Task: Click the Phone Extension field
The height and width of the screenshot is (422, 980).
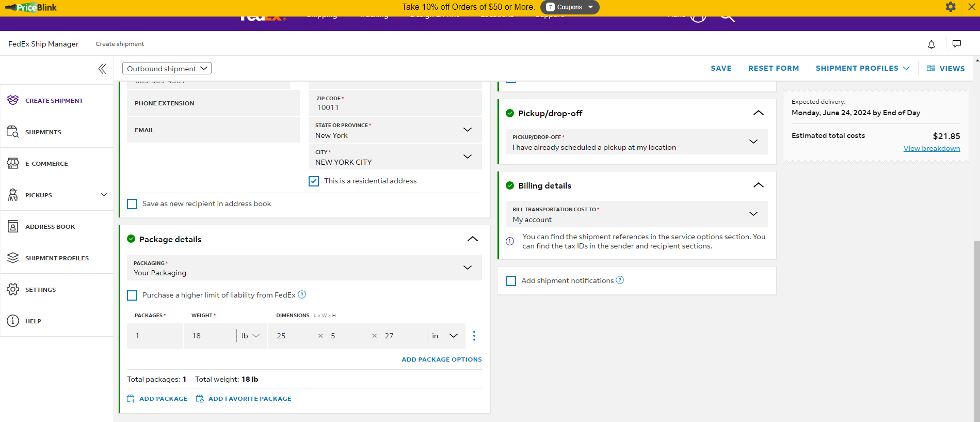Action: (x=214, y=103)
